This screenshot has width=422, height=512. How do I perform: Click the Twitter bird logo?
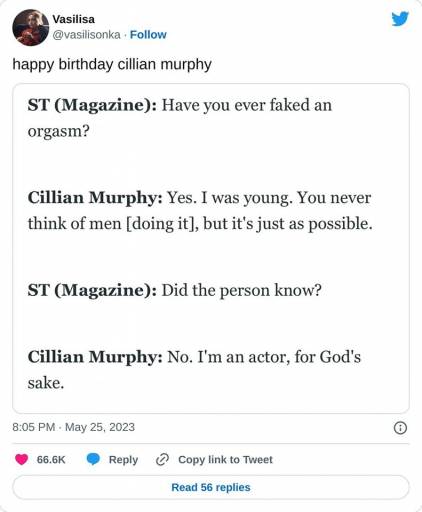coord(400,19)
